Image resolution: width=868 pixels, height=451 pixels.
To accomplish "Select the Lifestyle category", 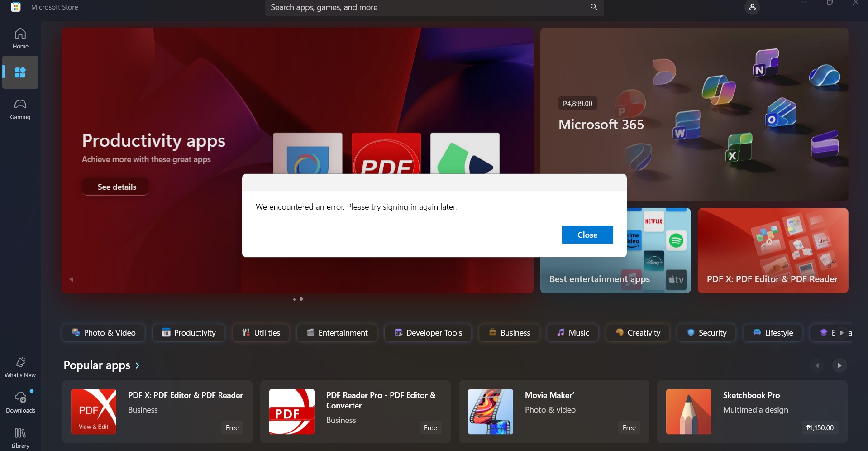I will pyautogui.click(x=773, y=333).
